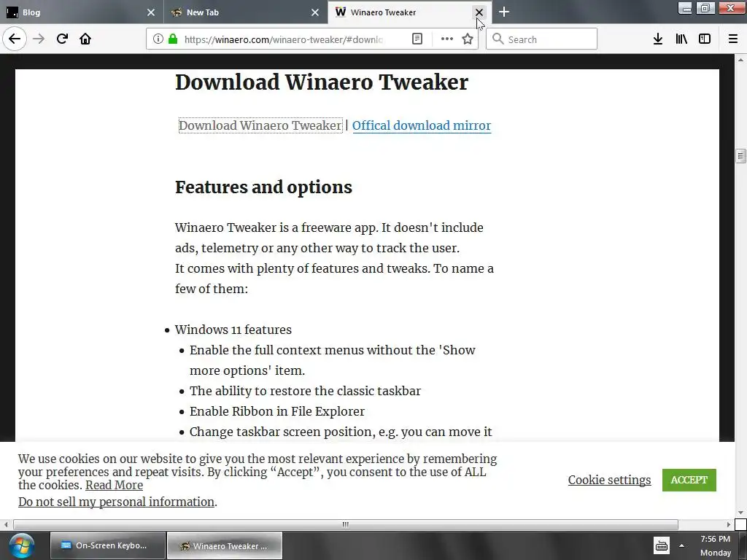747x560 pixels.
Task: Open the Offical download mirror link
Action: [422, 125]
